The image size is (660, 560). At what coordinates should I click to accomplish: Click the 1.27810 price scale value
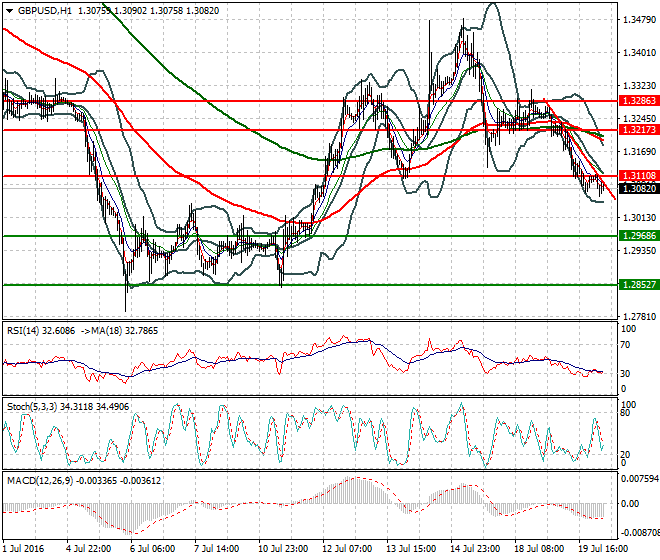tap(639, 317)
